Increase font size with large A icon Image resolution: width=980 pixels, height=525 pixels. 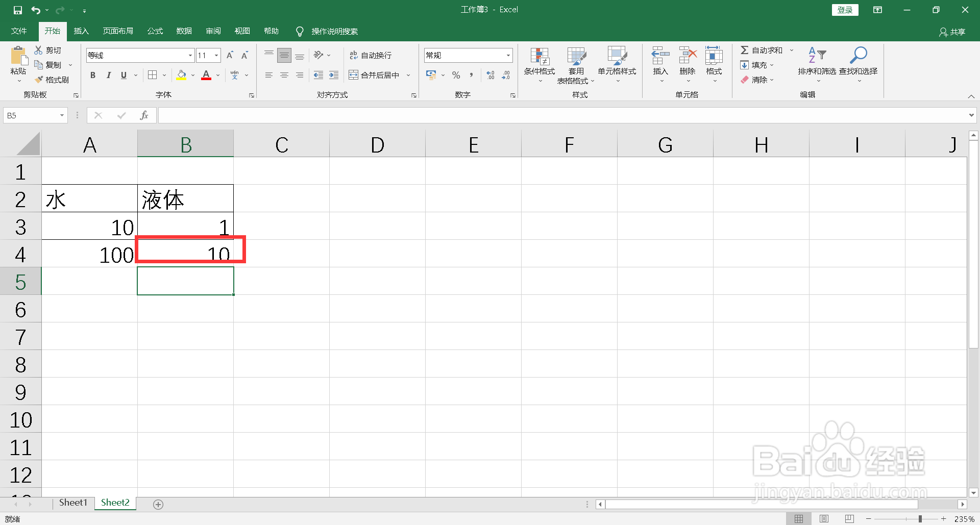[x=230, y=55]
